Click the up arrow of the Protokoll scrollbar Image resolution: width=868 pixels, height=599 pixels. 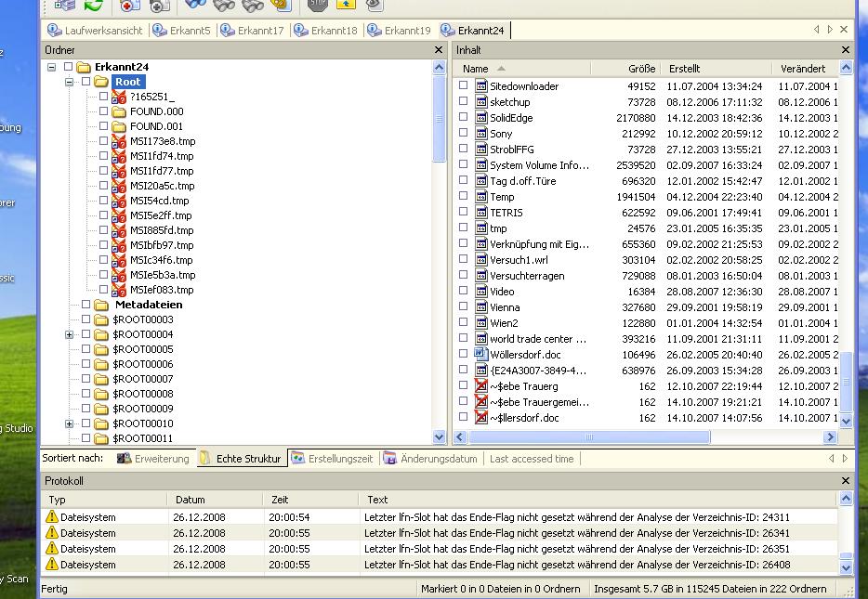(x=846, y=499)
